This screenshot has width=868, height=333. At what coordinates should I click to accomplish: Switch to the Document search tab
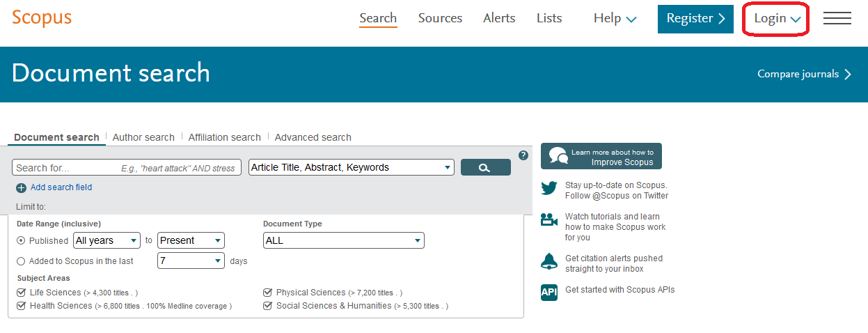click(56, 137)
